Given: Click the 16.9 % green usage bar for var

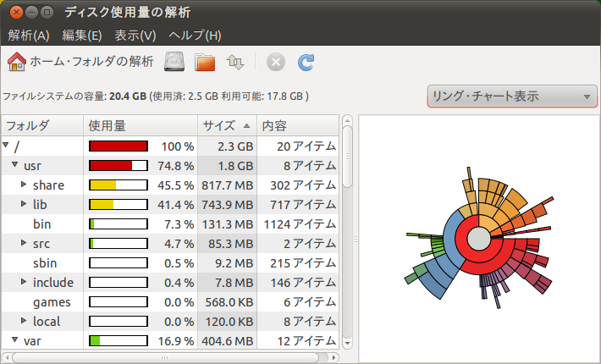Looking at the screenshot, I should pyautogui.click(x=119, y=340).
